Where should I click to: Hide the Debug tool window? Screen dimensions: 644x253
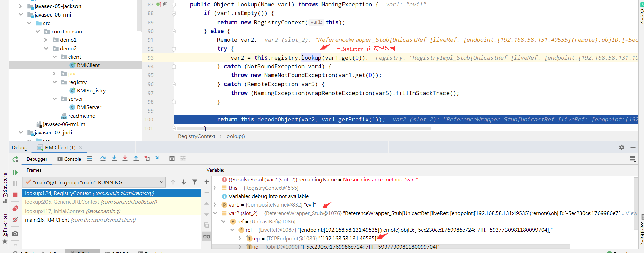pyautogui.click(x=633, y=147)
